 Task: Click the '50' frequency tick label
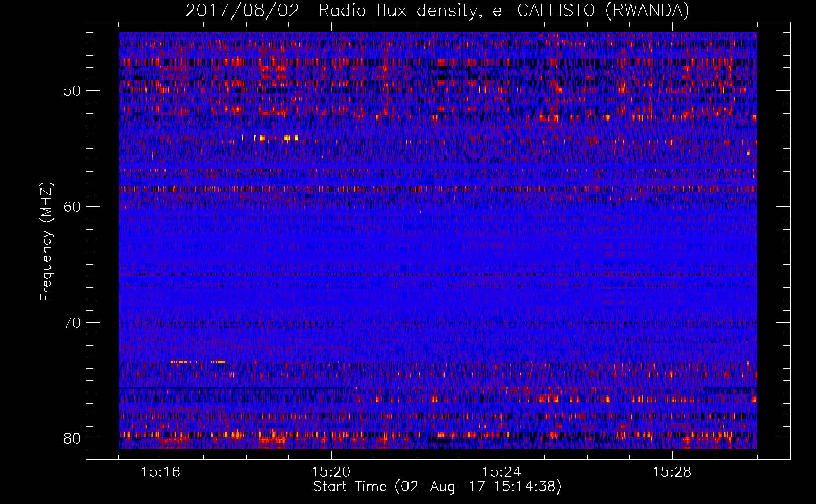[x=73, y=91]
